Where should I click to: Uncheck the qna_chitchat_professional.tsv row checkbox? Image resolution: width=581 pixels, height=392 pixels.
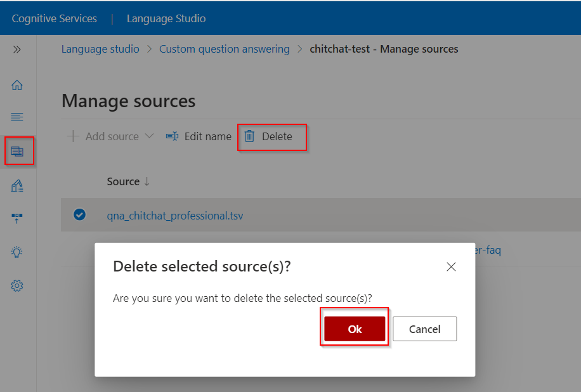click(79, 215)
